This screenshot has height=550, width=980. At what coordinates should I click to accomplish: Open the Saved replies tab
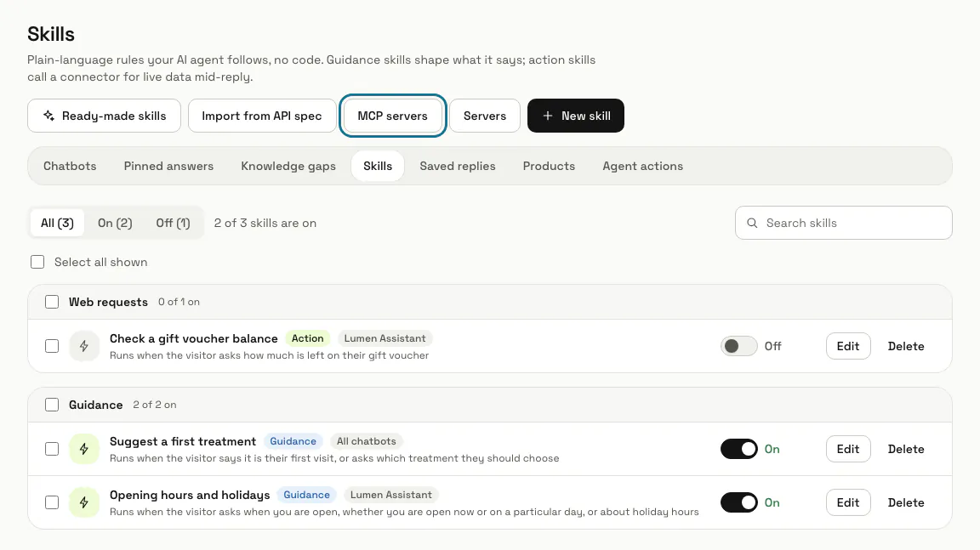(x=458, y=166)
